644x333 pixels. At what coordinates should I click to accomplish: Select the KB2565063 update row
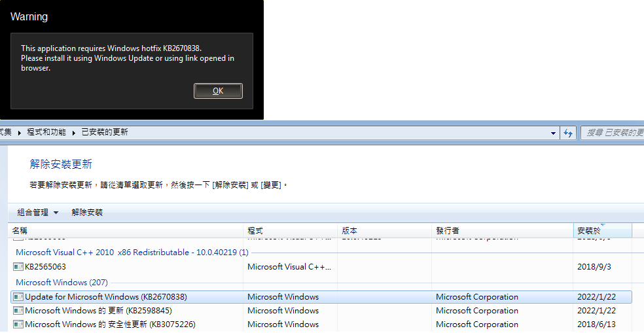click(321, 266)
